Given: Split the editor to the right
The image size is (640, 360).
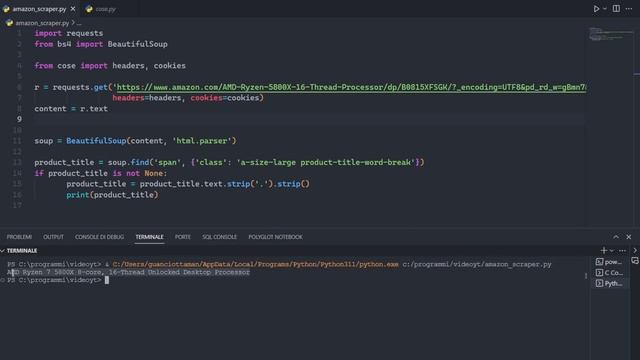Looking at the screenshot, I should point(616,9).
